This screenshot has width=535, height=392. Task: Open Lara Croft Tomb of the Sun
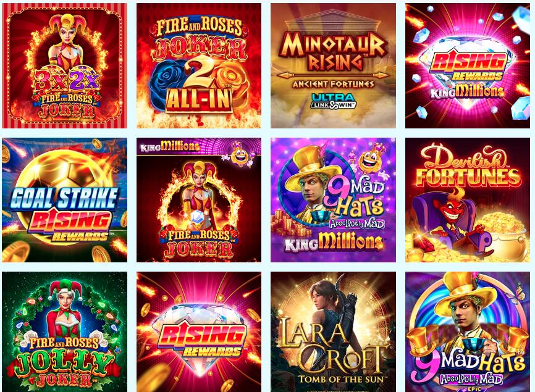[x=334, y=332]
